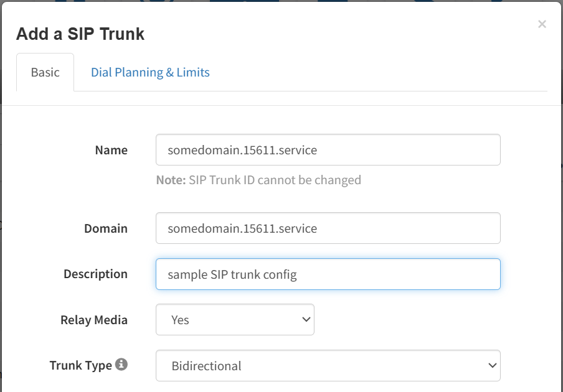563x392 pixels.
Task: Click the info icon beside Trunk Type
Action: coord(121,365)
